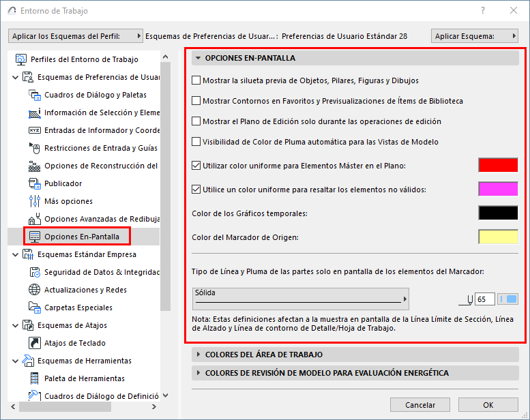530x420 pixels.
Task: Enable Mostrar la silueta previa de Objetos checkbox
Action: [x=196, y=80]
